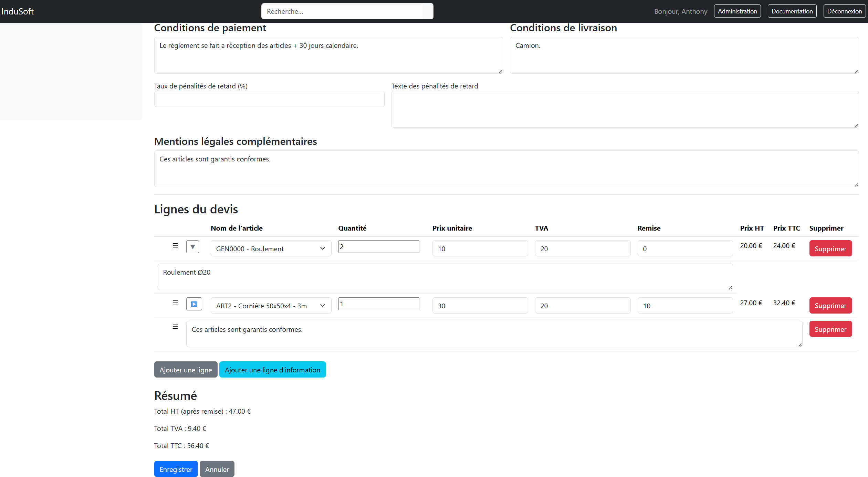Delete the Roulement quote line
The width and height of the screenshot is (868, 477).
[830, 248]
